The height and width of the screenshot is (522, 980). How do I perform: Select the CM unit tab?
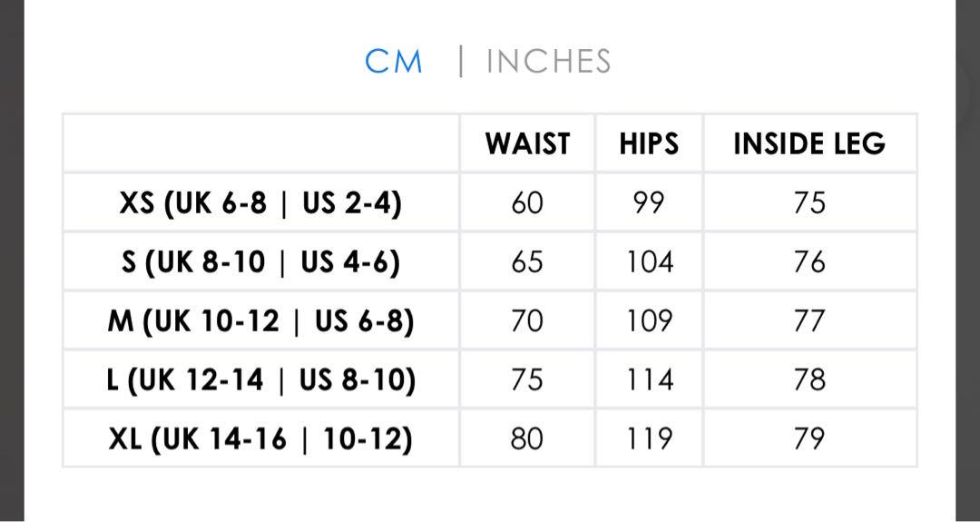394,61
